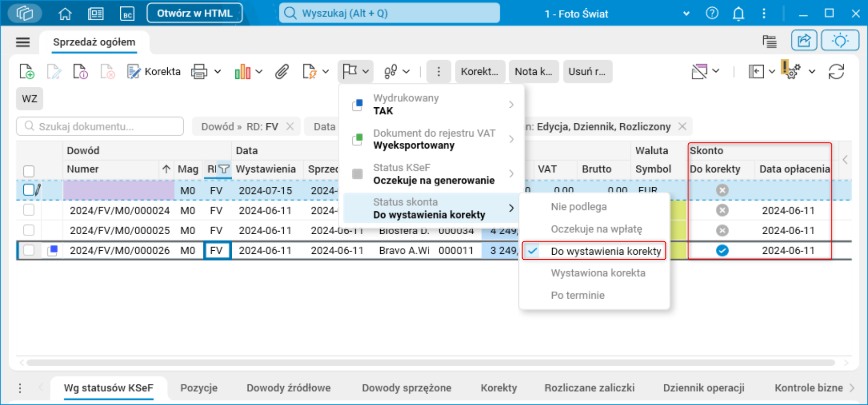Tick checkbox for 2024/FV/M0/000026

pyautogui.click(x=29, y=250)
